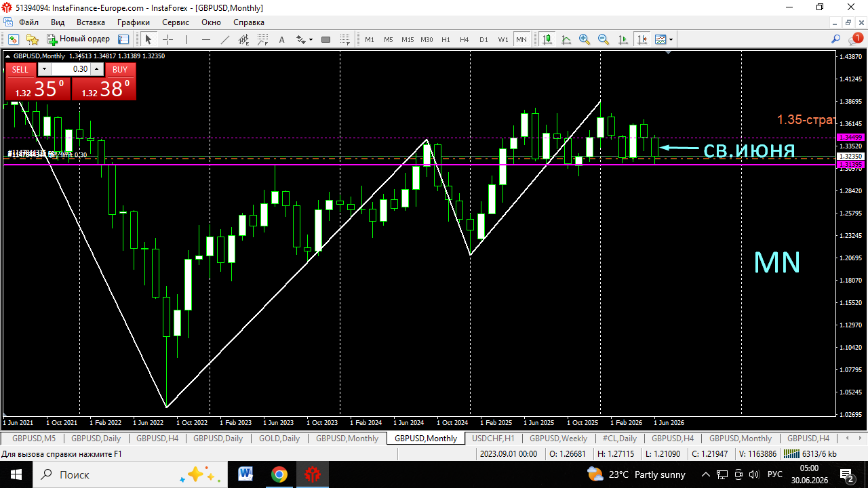
Task: Open the Файл menu
Action: (29, 22)
